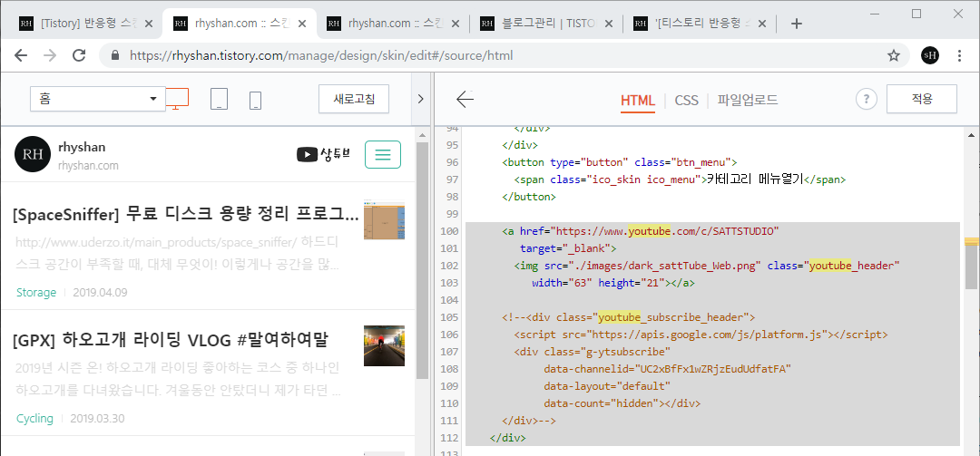The height and width of the screenshot is (456, 980).
Task: Click the browser forward arrow
Action: (x=50, y=55)
